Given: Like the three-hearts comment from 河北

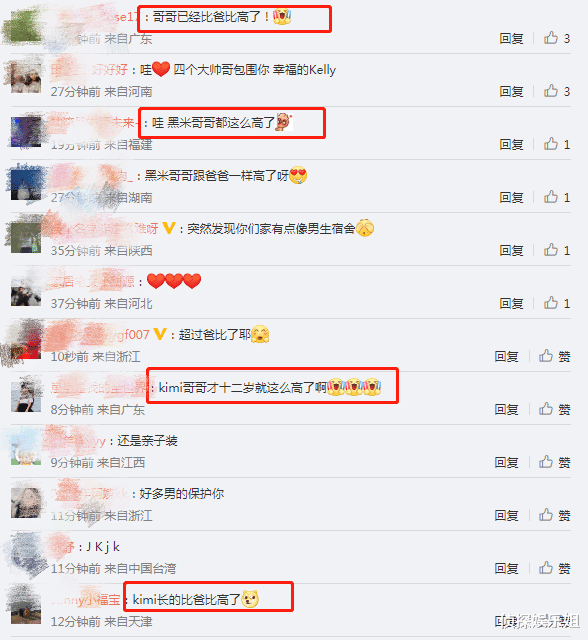Looking at the screenshot, I should [557, 303].
